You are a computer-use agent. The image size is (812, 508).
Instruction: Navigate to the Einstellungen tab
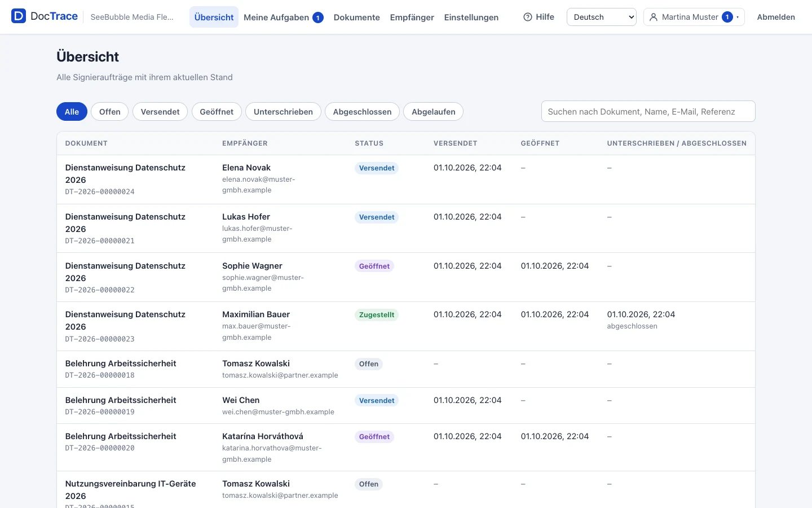pyautogui.click(x=471, y=17)
